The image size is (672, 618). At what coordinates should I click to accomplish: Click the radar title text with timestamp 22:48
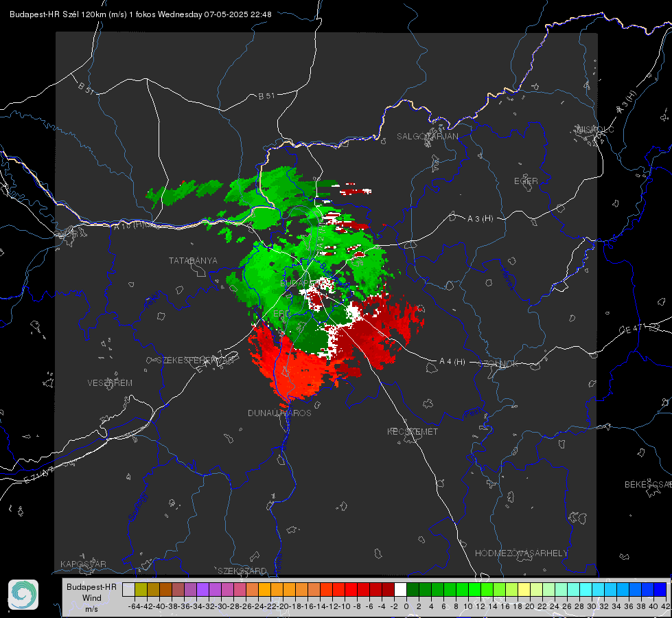pos(140,14)
